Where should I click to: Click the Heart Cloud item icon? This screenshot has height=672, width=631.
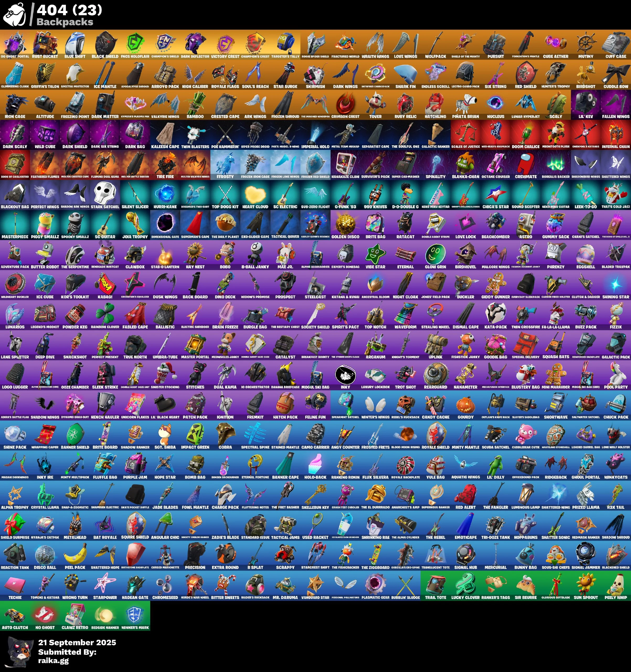coord(255,193)
